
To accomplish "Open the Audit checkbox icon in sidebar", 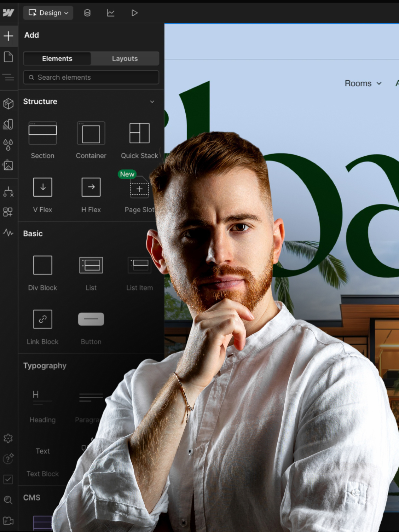I will click(x=8, y=479).
